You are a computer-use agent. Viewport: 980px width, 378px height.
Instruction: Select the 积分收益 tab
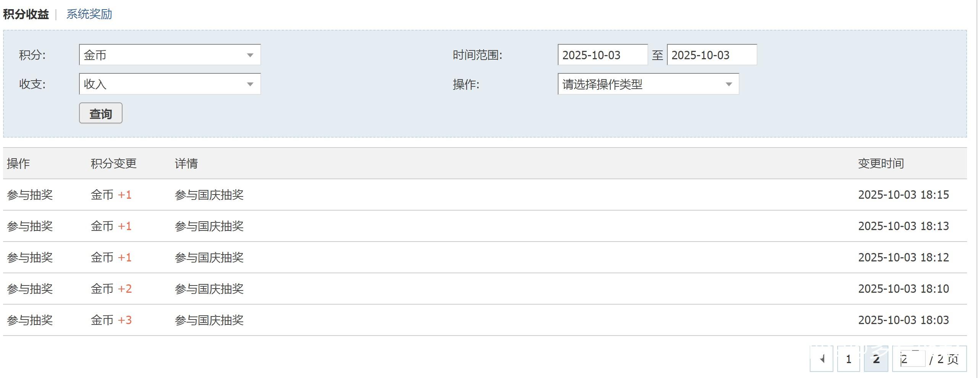(x=26, y=14)
